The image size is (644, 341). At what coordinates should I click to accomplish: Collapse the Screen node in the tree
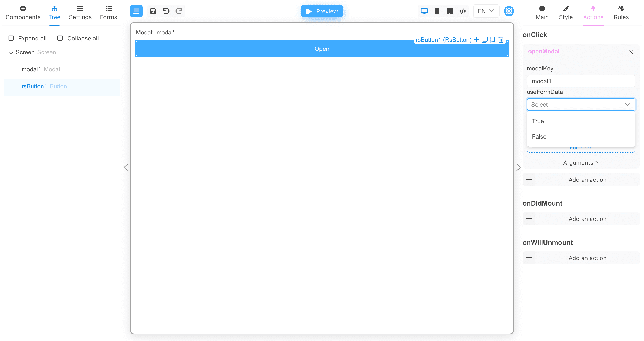(11, 52)
